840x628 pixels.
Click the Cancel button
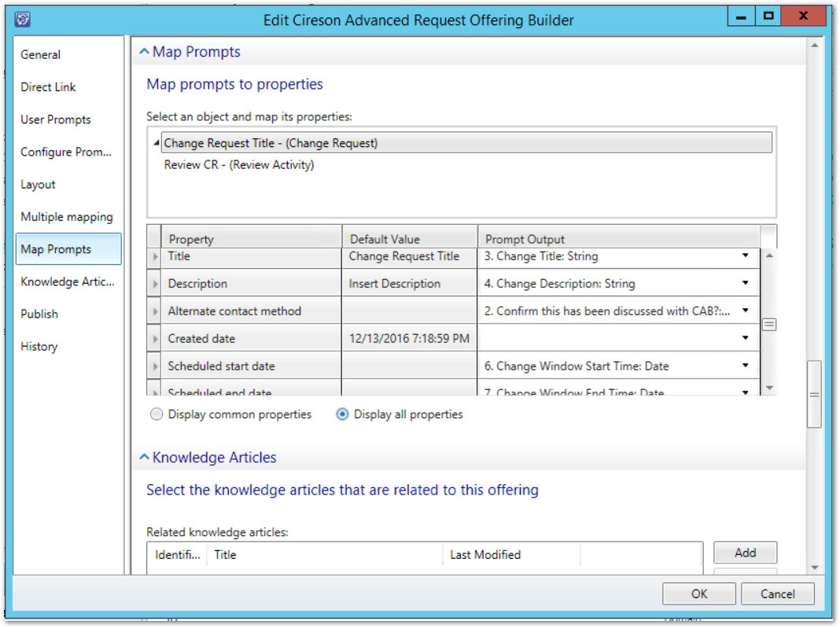pos(777,593)
